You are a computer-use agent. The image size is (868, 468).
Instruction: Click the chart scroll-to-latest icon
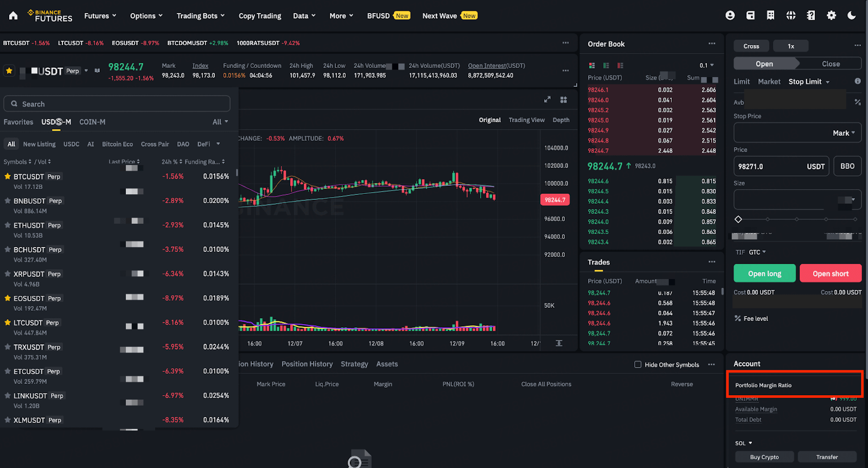point(559,343)
